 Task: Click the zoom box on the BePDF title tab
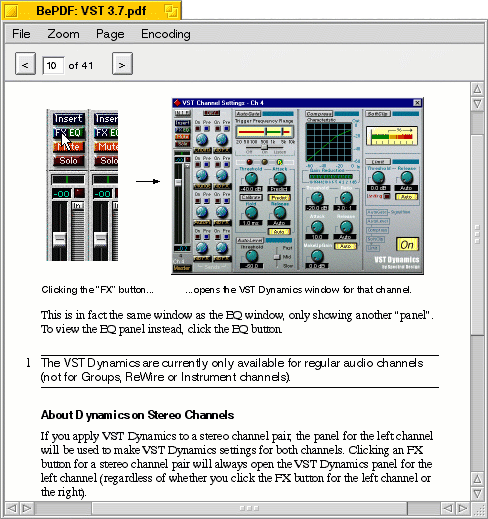[171, 11]
